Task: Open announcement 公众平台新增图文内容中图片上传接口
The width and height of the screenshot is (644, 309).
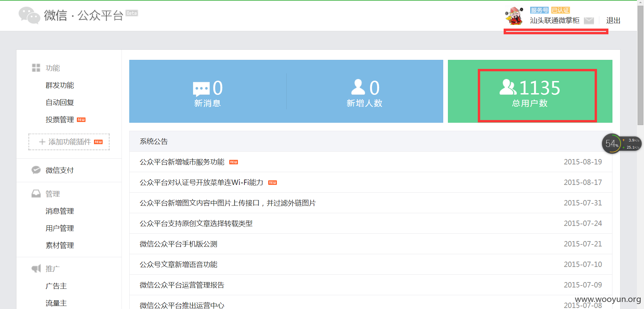Action: 228,203
